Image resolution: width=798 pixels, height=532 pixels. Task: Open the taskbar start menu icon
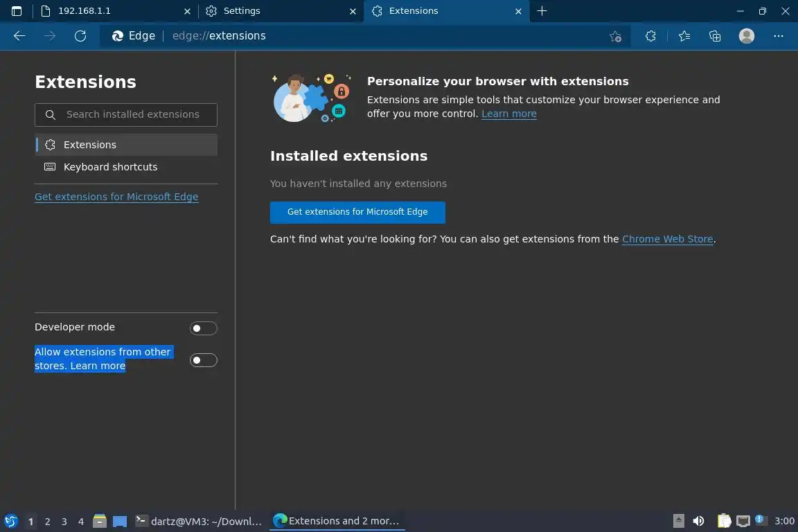(x=10, y=521)
